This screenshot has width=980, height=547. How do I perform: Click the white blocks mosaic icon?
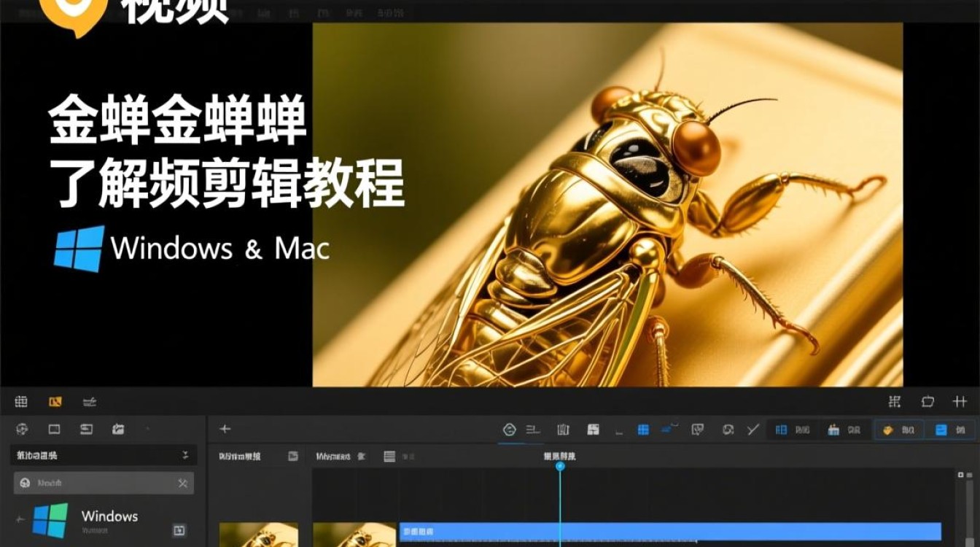(594, 430)
